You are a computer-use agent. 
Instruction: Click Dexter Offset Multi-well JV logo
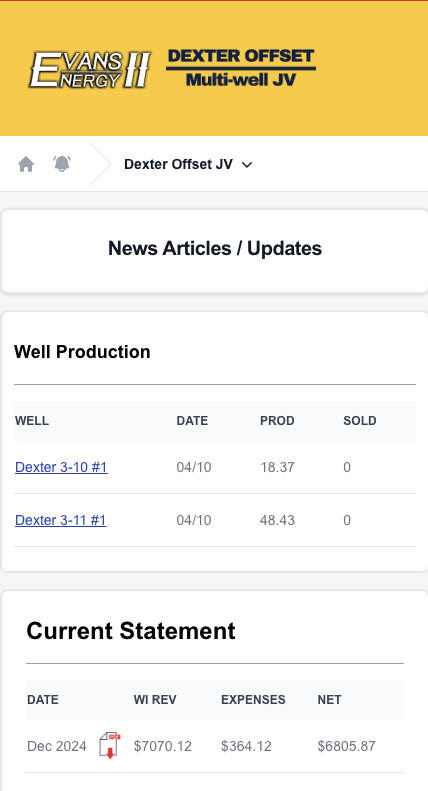tap(241, 68)
